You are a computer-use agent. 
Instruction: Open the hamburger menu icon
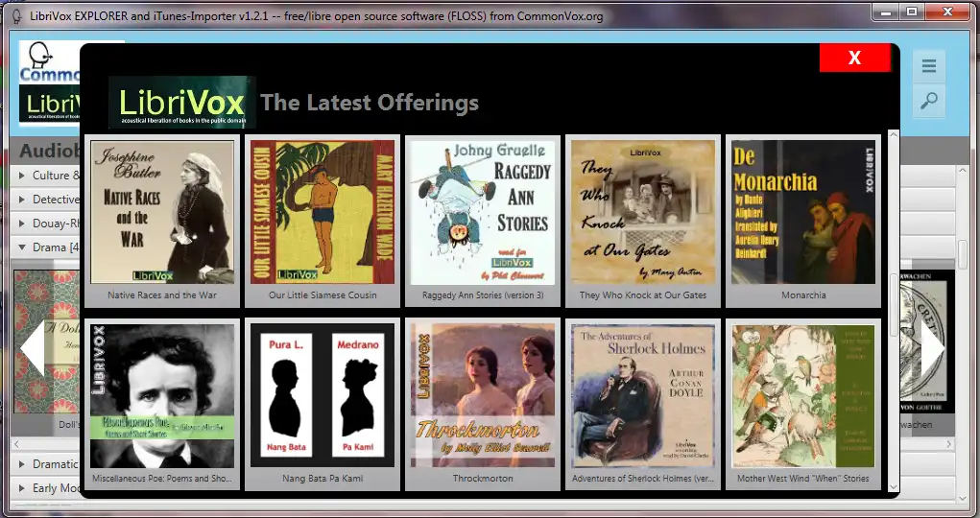[x=929, y=66]
